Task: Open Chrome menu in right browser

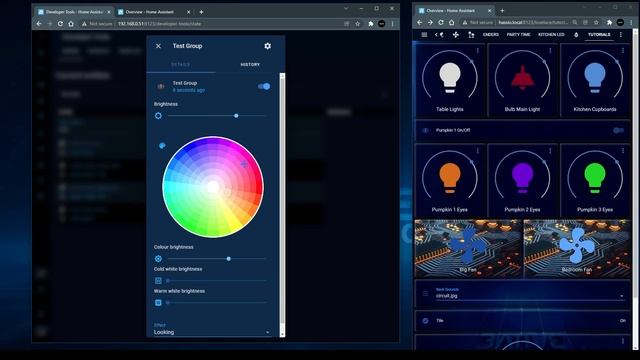Action: 631,22
